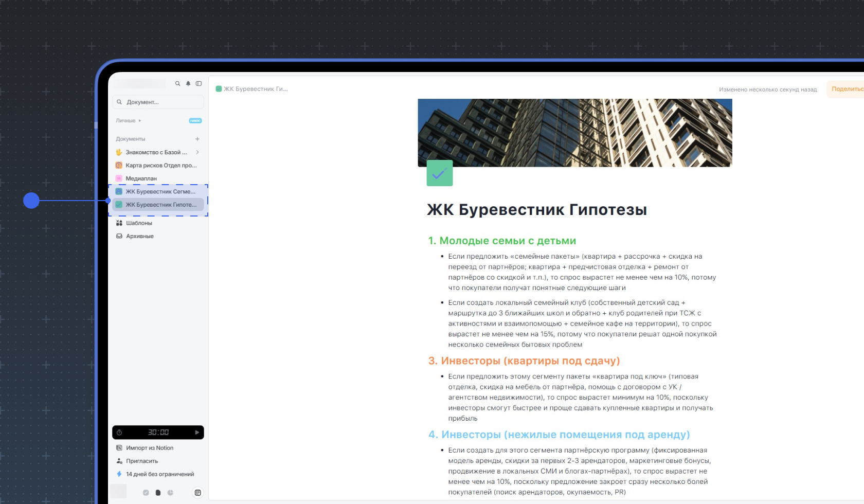Open the "Знакомство с Базой" document
Image resolution: width=864 pixels, height=504 pixels.
156,152
